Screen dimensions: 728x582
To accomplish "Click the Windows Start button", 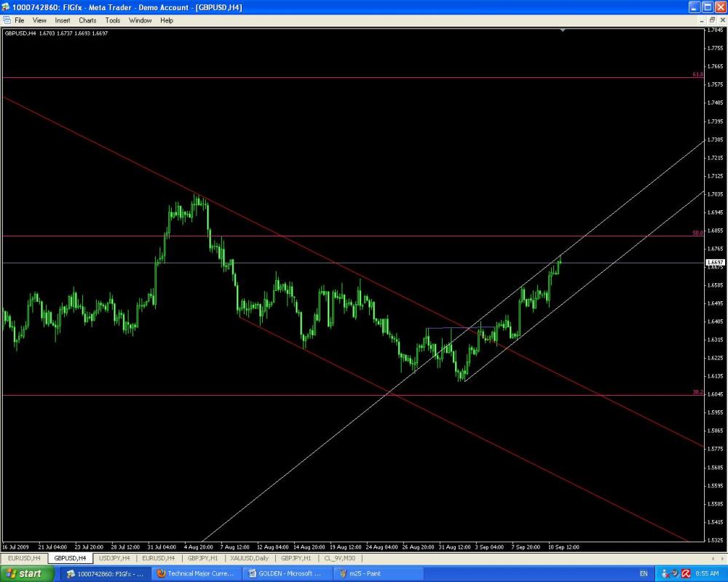I will pos(27,573).
